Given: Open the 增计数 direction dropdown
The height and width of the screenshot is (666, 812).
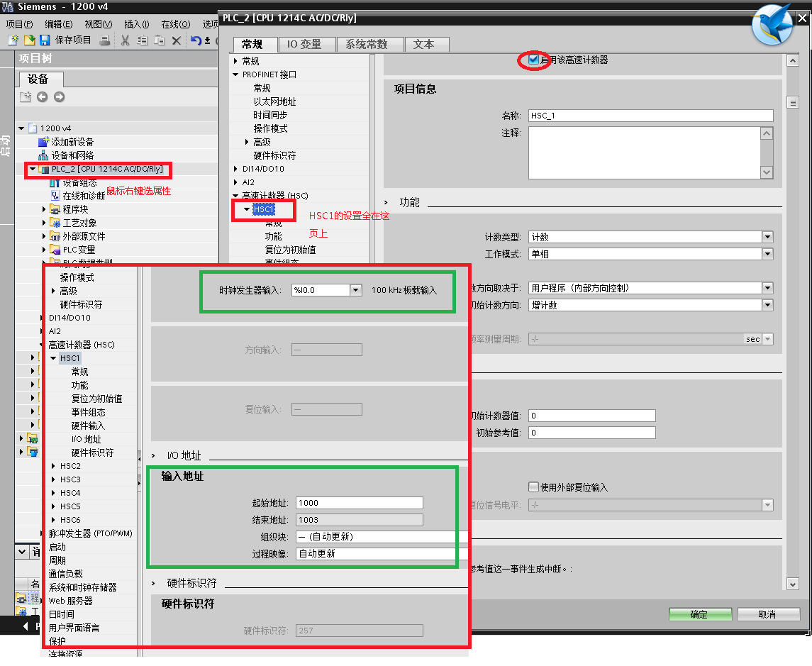Looking at the screenshot, I should click(767, 305).
